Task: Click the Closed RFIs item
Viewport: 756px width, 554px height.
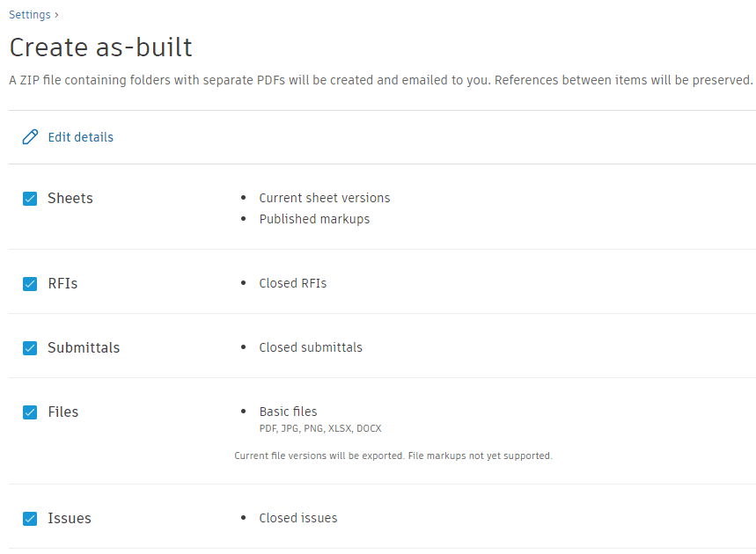Action: [292, 283]
